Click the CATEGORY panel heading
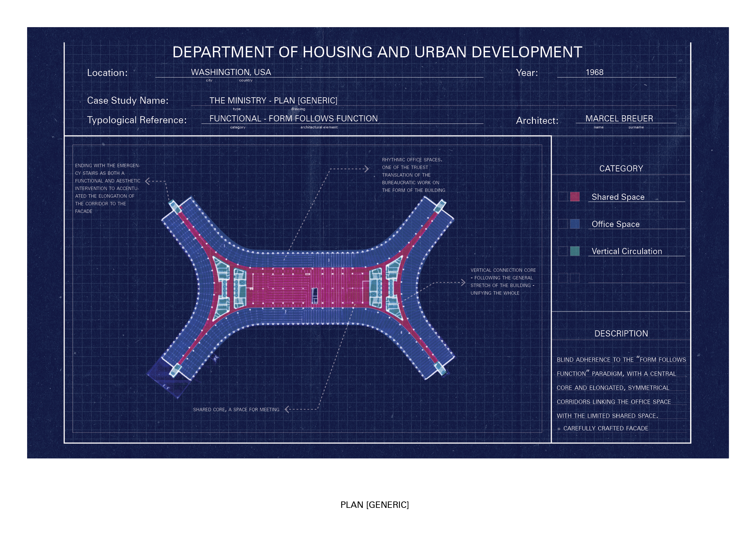 (621, 169)
